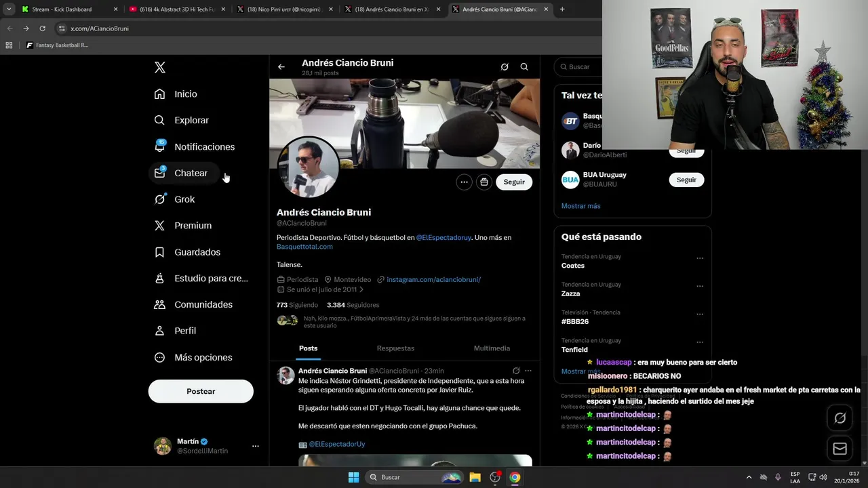Switch to the Respuestas tab
Viewport: 868px width, 488px height.
[395, 348]
